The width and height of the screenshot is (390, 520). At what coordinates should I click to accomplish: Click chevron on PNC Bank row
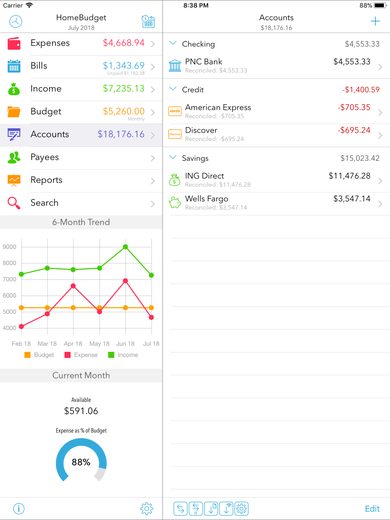pos(380,67)
